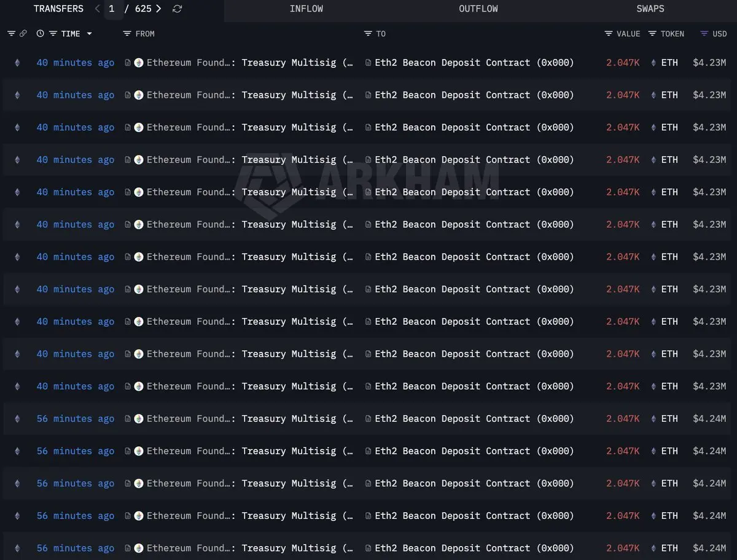
Task: Open 'Eth2 Beacon Deposit Contract' in first 56-minutes row
Action: pos(453,419)
